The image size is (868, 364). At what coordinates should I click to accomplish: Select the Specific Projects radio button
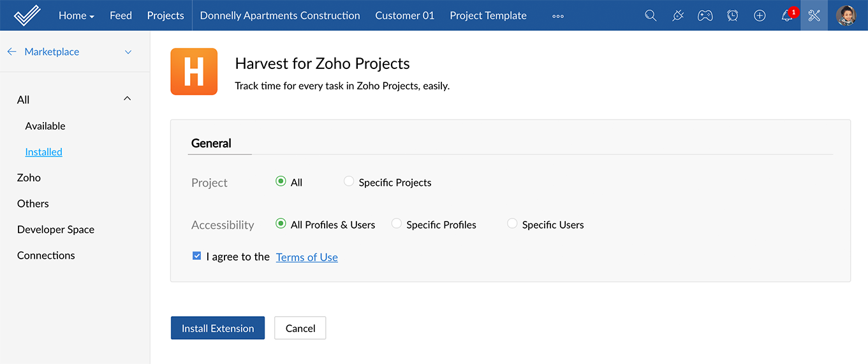(348, 181)
